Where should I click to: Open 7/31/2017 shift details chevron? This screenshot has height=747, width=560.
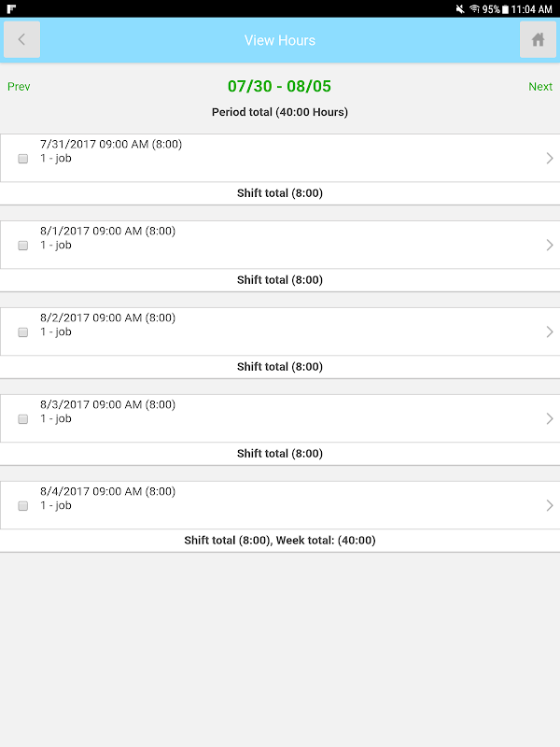click(550, 159)
